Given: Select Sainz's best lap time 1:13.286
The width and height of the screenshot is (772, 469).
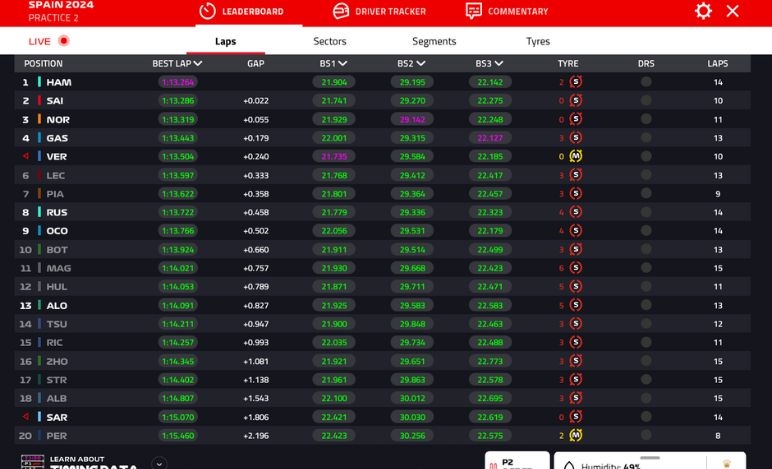Looking at the screenshot, I should (177, 101).
